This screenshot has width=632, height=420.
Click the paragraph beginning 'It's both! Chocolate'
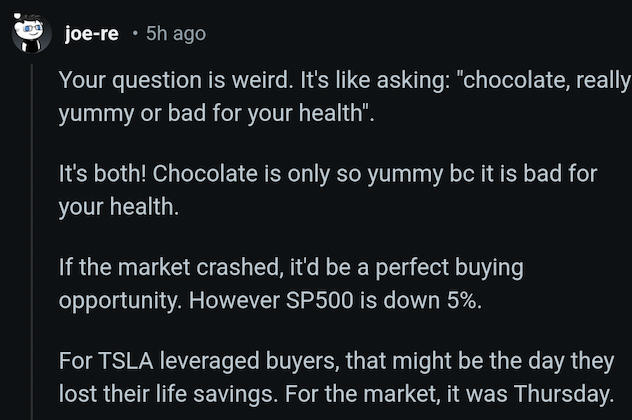pyautogui.click(x=328, y=190)
